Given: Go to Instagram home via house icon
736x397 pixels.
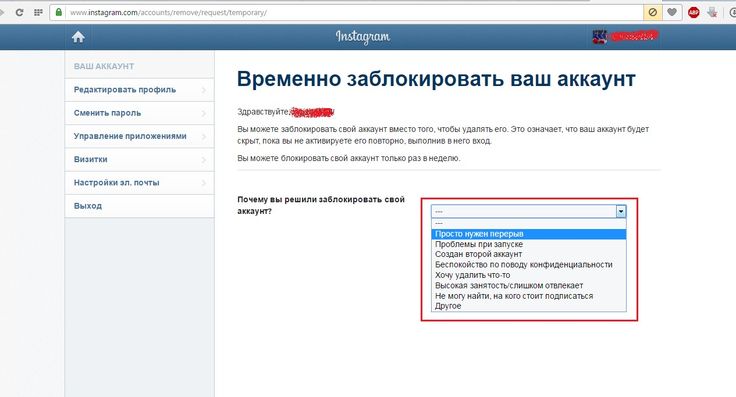Looking at the screenshot, I should (78, 37).
